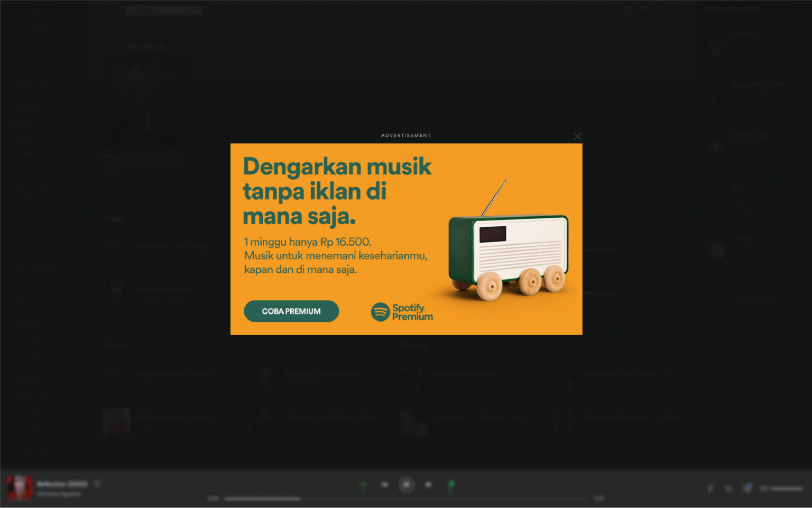Click the 'Dengarkan musik tanpa iklan' headline
This screenshot has width=812, height=508.
point(337,191)
